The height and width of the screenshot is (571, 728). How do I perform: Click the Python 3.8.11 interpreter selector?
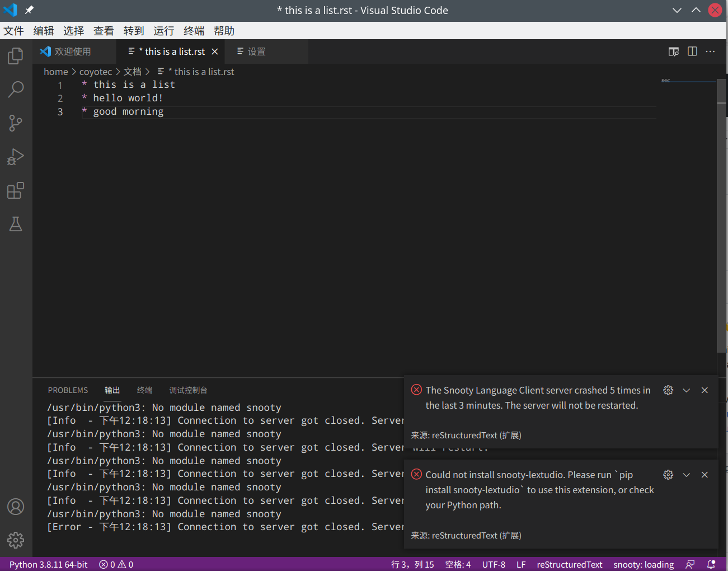tap(48, 564)
